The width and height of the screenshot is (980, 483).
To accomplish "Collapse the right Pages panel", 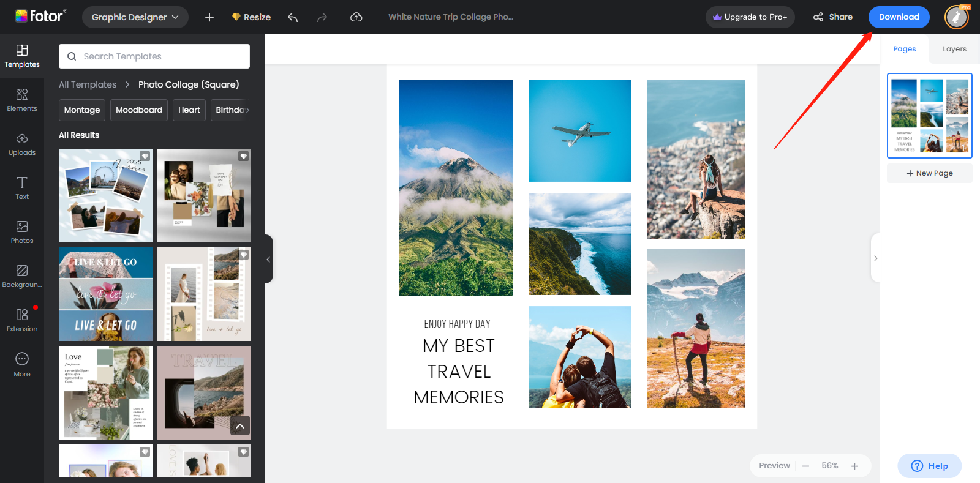I will pyautogui.click(x=875, y=258).
